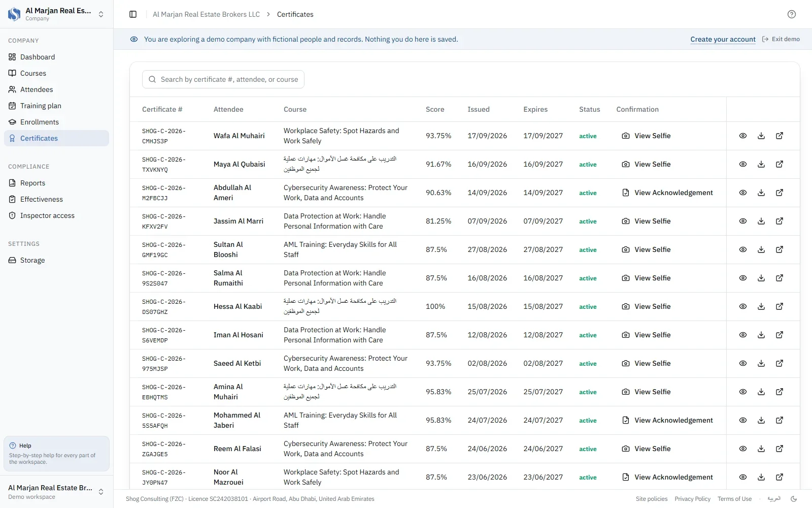
Task: Click Create your account link
Action: click(723, 39)
